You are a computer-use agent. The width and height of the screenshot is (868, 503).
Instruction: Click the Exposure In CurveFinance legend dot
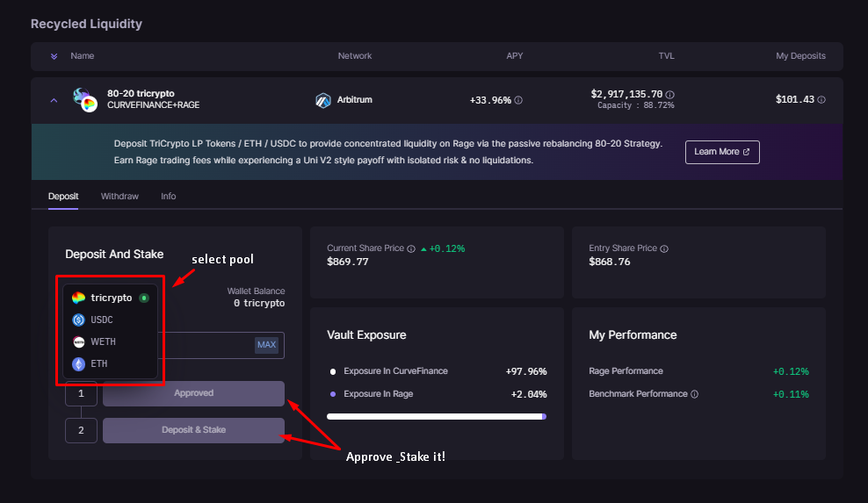pyautogui.click(x=333, y=372)
